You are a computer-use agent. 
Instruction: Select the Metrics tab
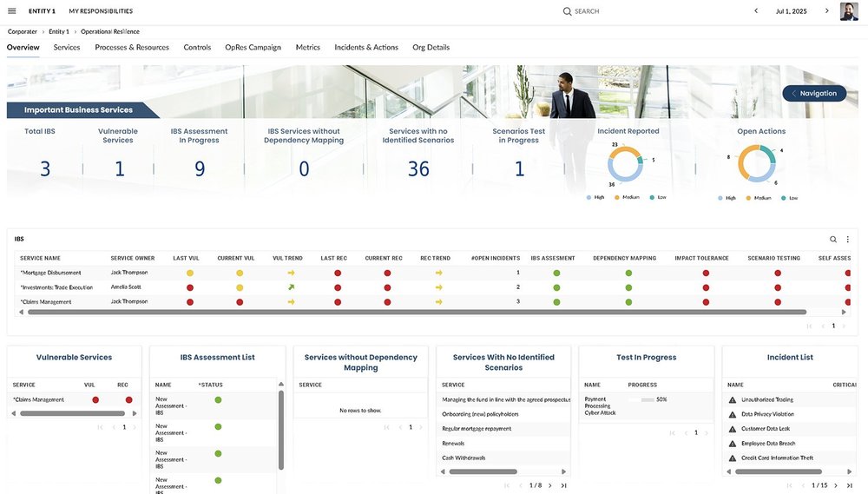click(x=308, y=48)
